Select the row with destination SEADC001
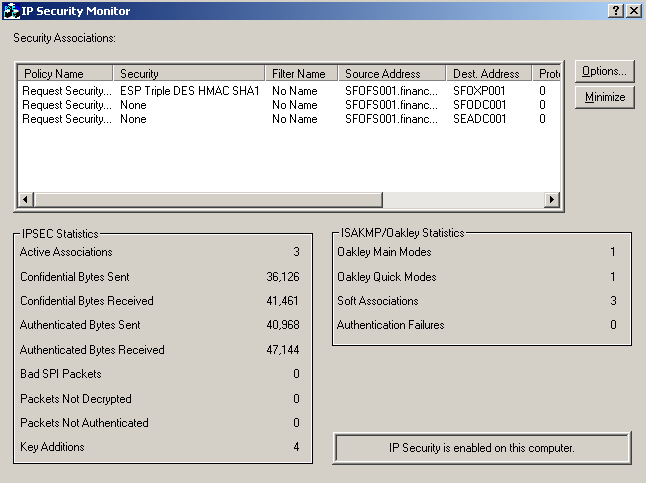This screenshot has width=646, height=483. tap(479, 119)
